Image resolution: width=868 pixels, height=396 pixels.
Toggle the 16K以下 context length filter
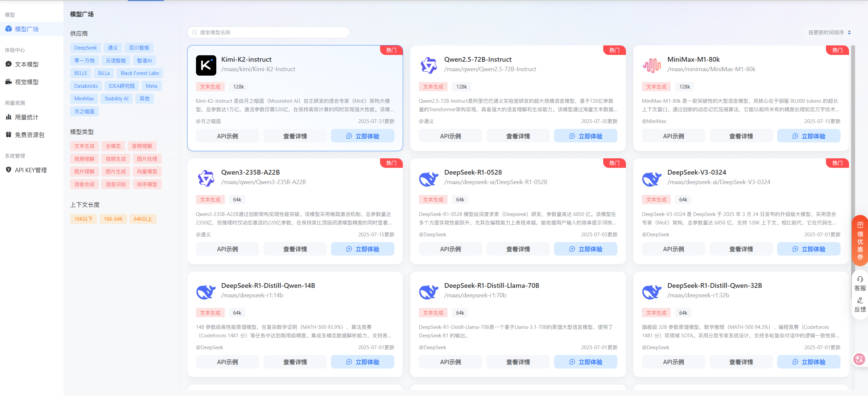83,219
